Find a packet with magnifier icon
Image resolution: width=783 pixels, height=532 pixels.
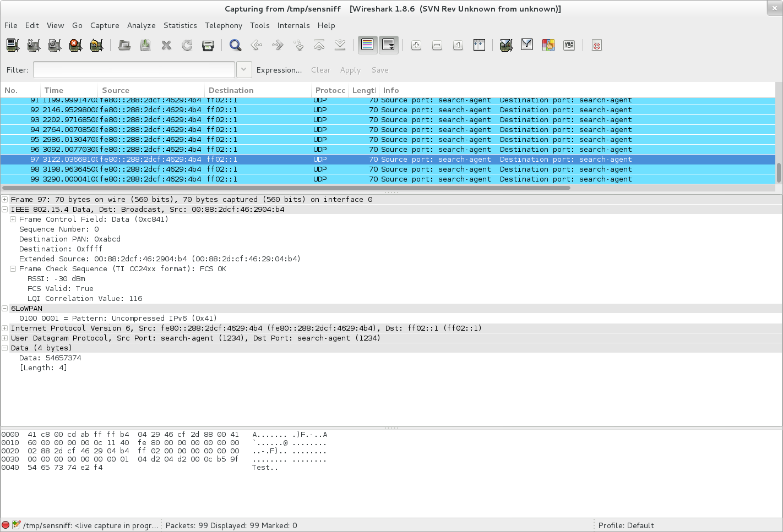pyautogui.click(x=236, y=45)
